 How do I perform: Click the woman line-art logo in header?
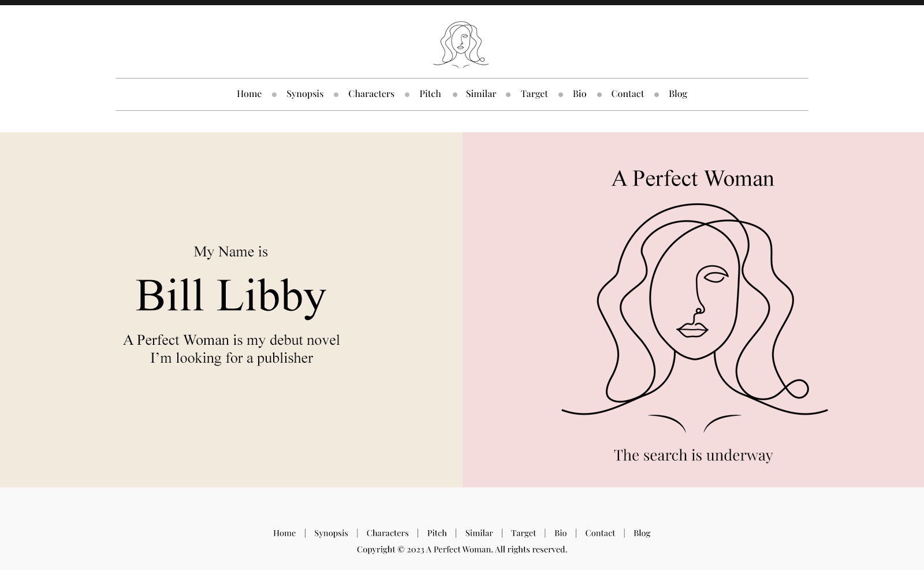pyautogui.click(x=461, y=45)
